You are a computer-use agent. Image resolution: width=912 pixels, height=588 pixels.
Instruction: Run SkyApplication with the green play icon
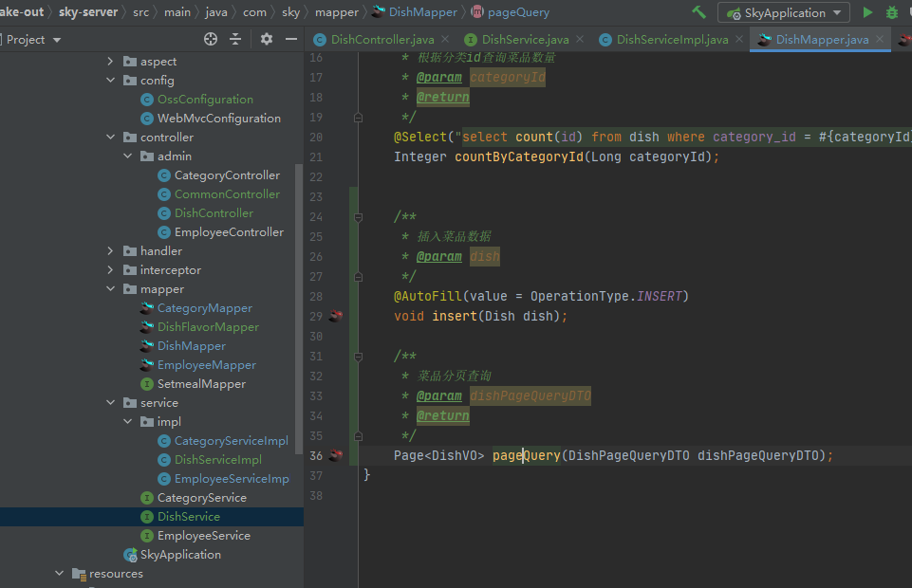tap(867, 12)
